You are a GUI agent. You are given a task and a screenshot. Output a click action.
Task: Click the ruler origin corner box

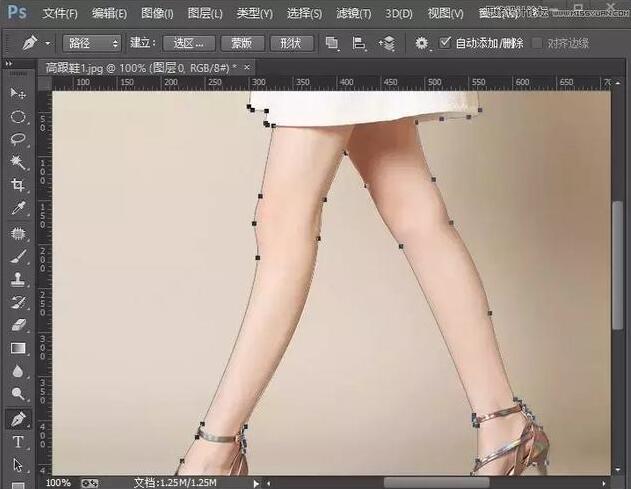pos(45,83)
